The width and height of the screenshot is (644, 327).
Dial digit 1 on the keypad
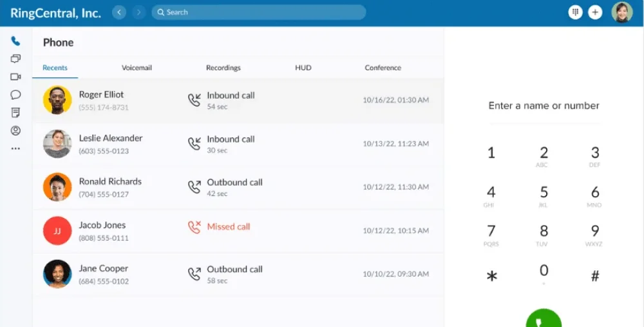[x=491, y=153]
